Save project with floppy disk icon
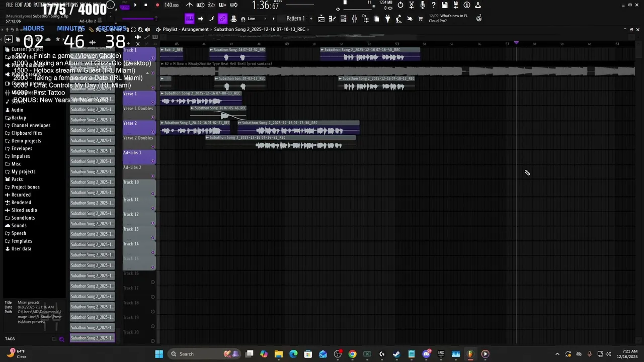 click(x=445, y=5)
